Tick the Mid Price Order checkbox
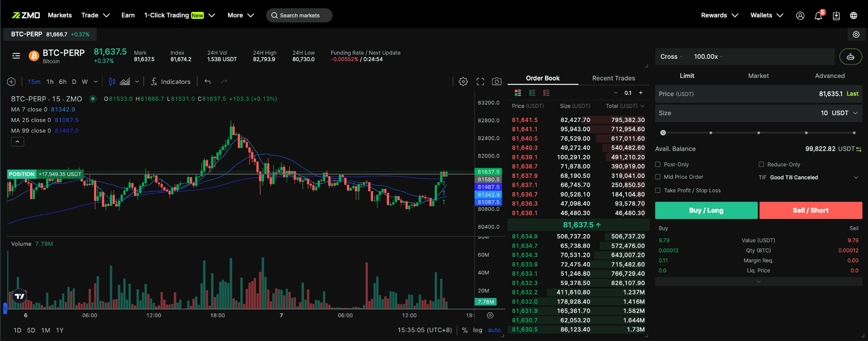868x341 pixels. [x=658, y=177]
